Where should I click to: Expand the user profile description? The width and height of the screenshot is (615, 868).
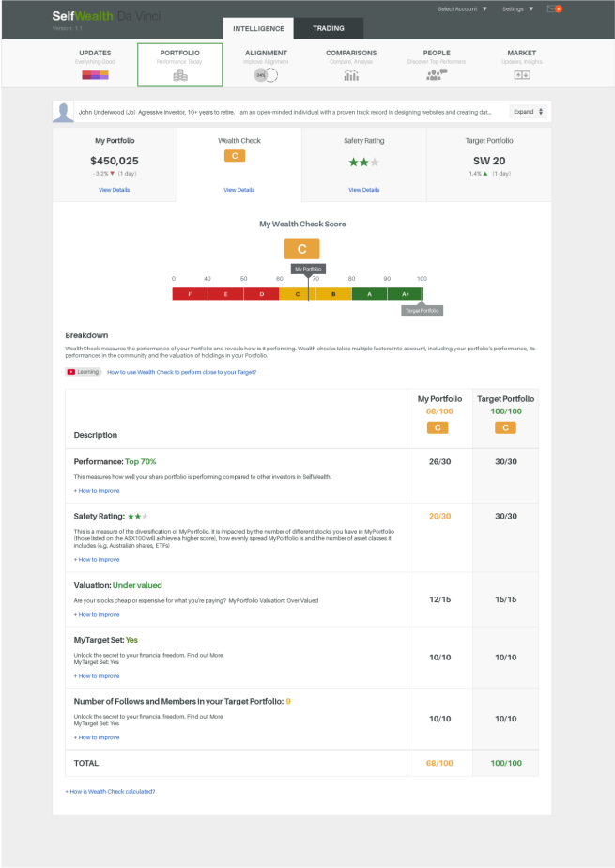(527, 112)
